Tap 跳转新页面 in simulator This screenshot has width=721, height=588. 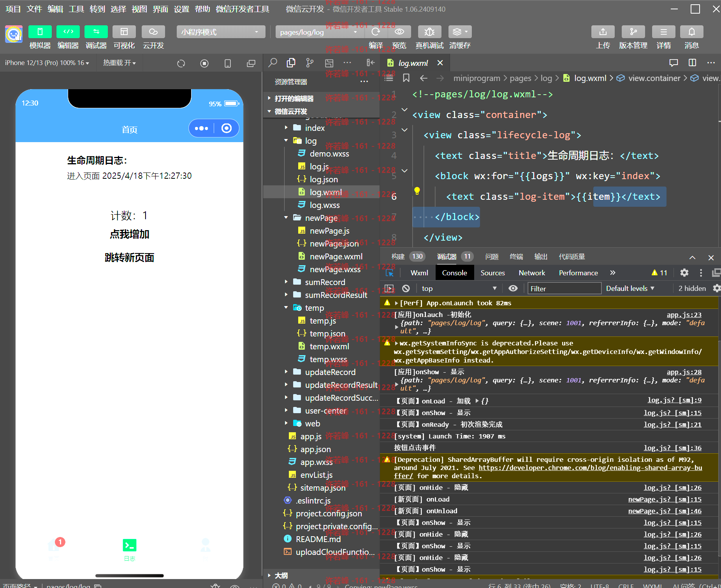130,258
